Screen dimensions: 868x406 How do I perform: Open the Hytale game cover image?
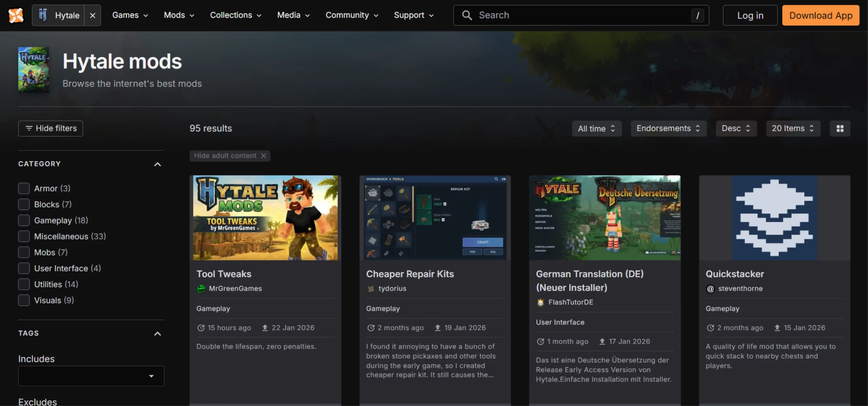point(33,69)
